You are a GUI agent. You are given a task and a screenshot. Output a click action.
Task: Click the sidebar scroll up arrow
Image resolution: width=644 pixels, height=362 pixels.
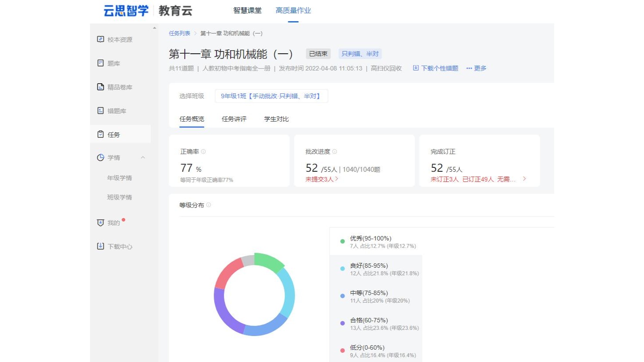[154, 28]
